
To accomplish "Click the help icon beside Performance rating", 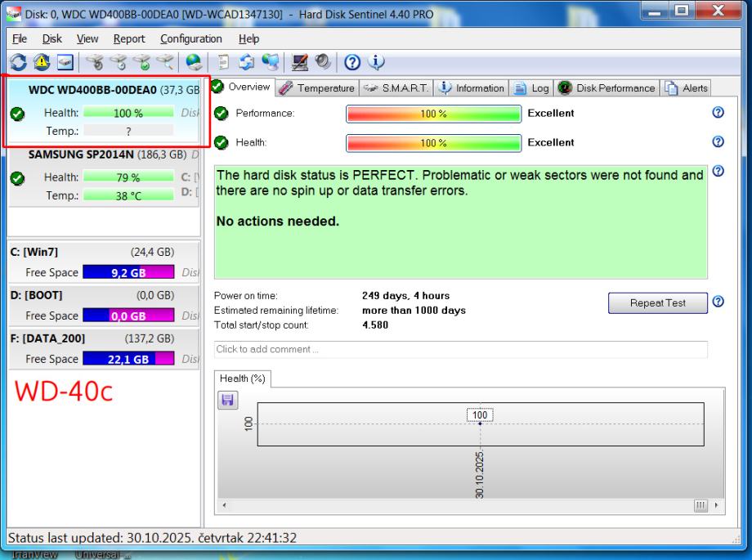I will [718, 112].
